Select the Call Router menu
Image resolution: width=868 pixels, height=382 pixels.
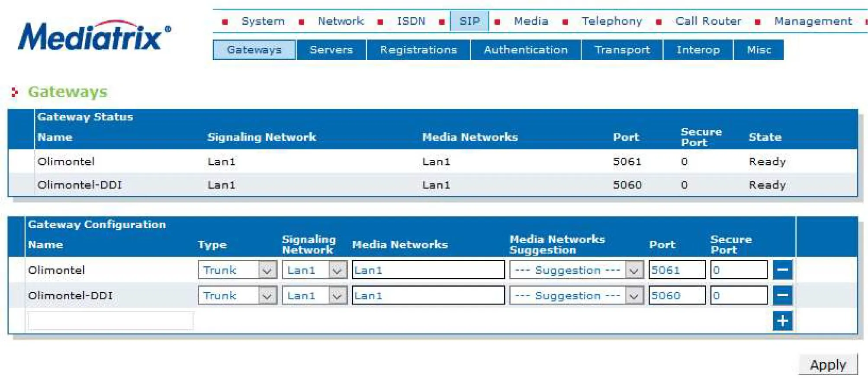tap(708, 21)
